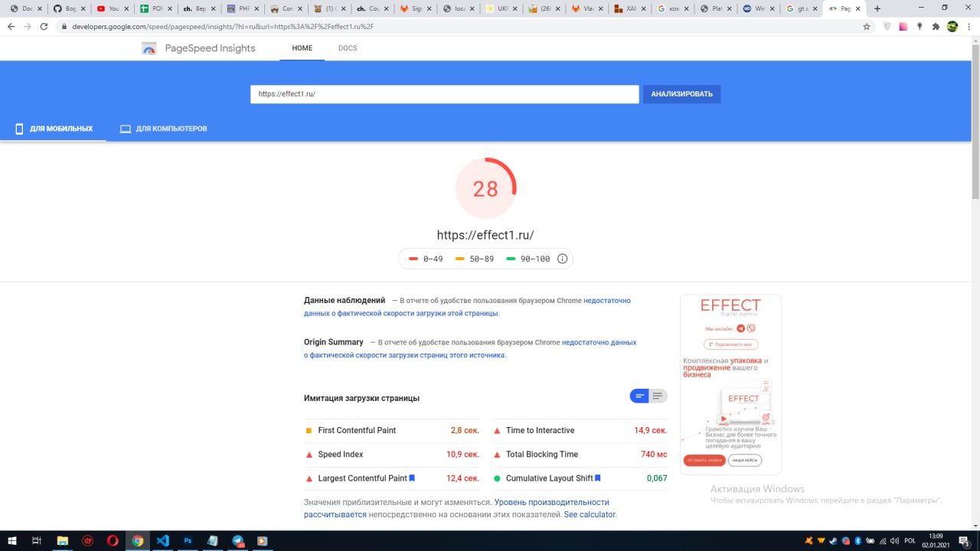Click the effect1.ru page screenshot thumbnail
The image size is (980, 551).
[x=730, y=384]
